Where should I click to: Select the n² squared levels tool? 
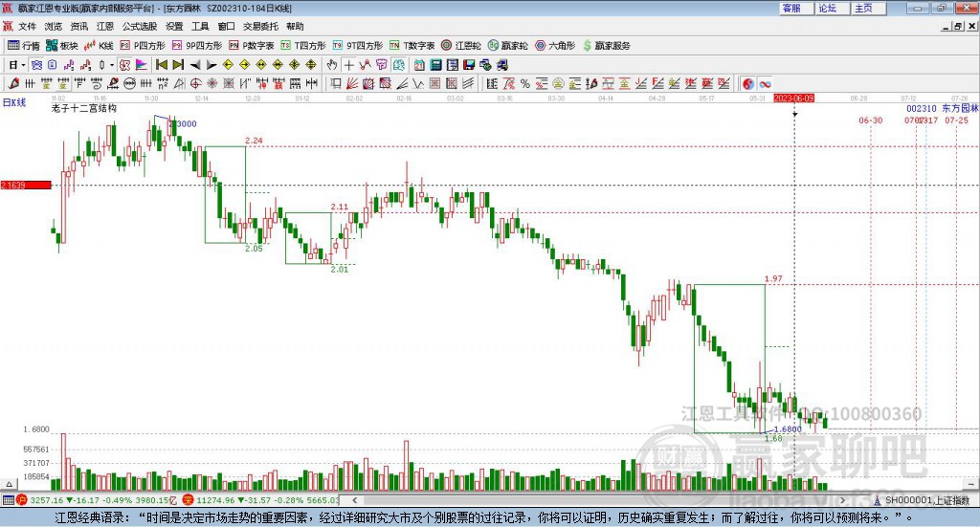[163, 83]
